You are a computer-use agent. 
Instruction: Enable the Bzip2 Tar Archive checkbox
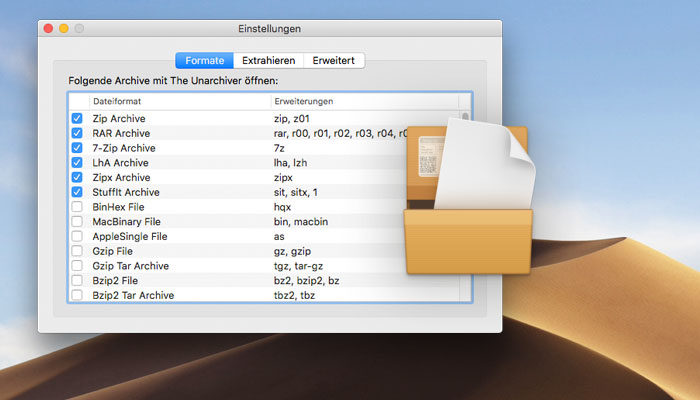click(77, 295)
